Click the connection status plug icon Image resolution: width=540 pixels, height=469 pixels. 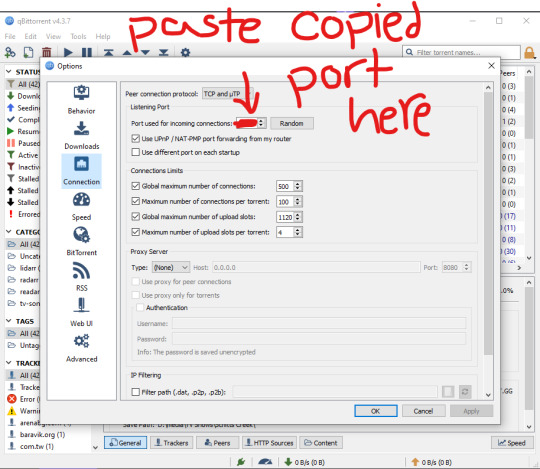point(241,462)
